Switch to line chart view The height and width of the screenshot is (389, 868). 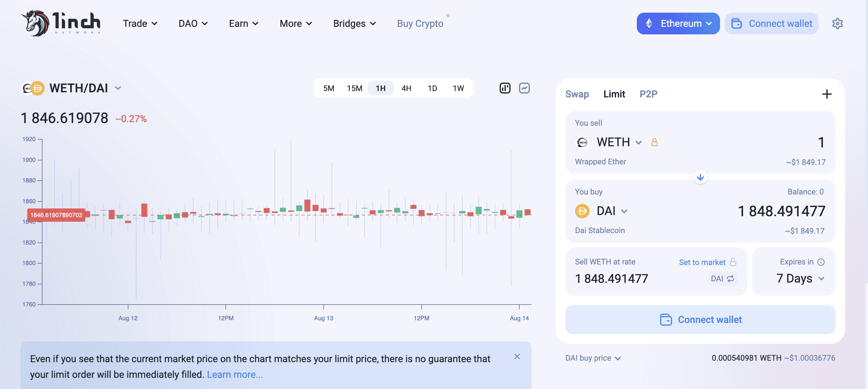[524, 88]
